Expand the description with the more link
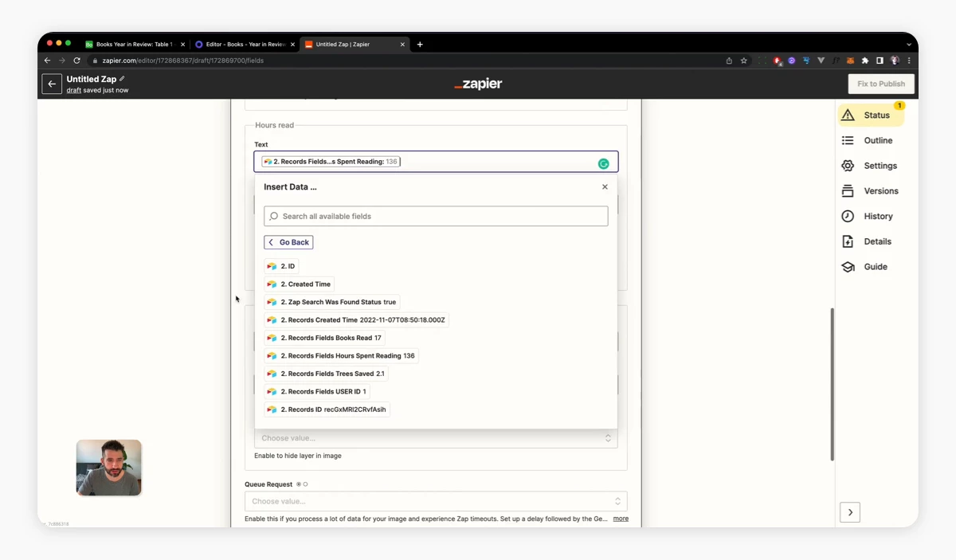This screenshot has width=956, height=560. click(x=621, y=519)
